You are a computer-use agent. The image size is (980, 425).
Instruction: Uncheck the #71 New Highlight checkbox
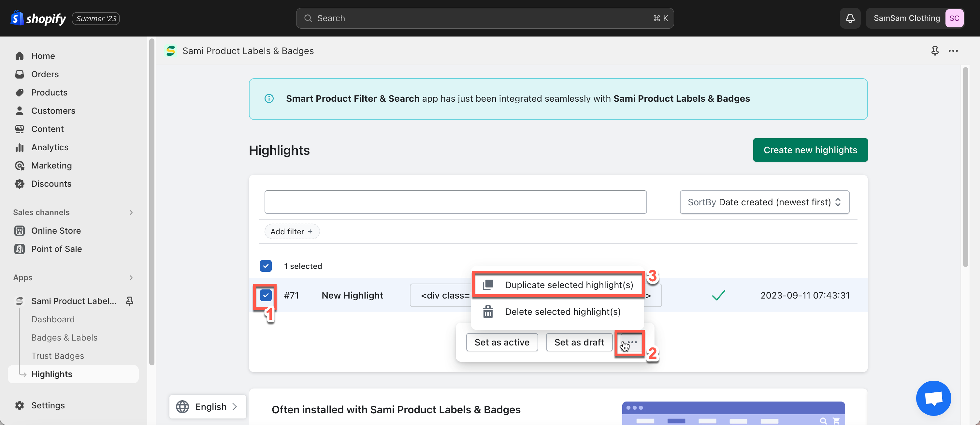tap(266, 295)
